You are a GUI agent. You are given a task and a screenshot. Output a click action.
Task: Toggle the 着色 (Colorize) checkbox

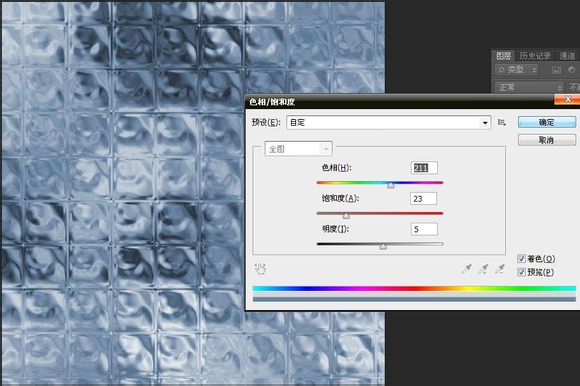coord(521,258)
